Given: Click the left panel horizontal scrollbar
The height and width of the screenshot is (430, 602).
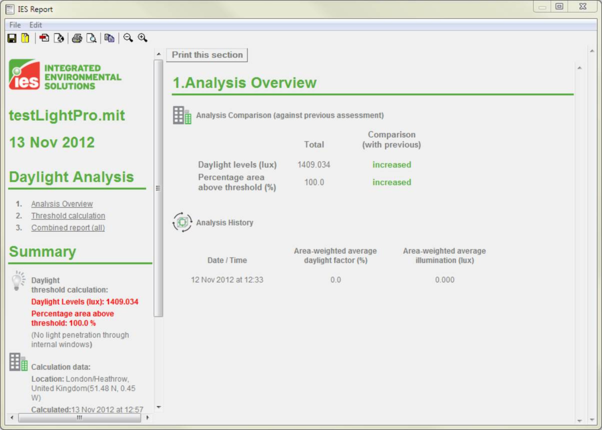Looking at the screenshot, I should click(80, 417).
